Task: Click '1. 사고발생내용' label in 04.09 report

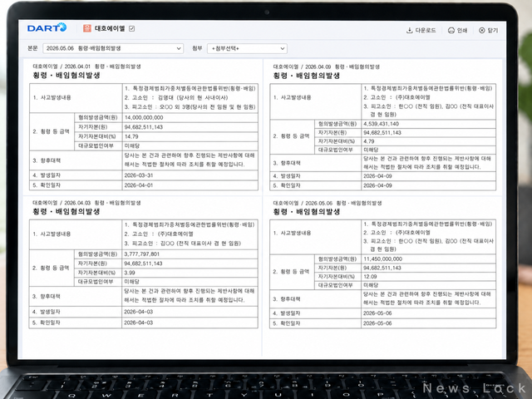Action: [x=292, y=97]
